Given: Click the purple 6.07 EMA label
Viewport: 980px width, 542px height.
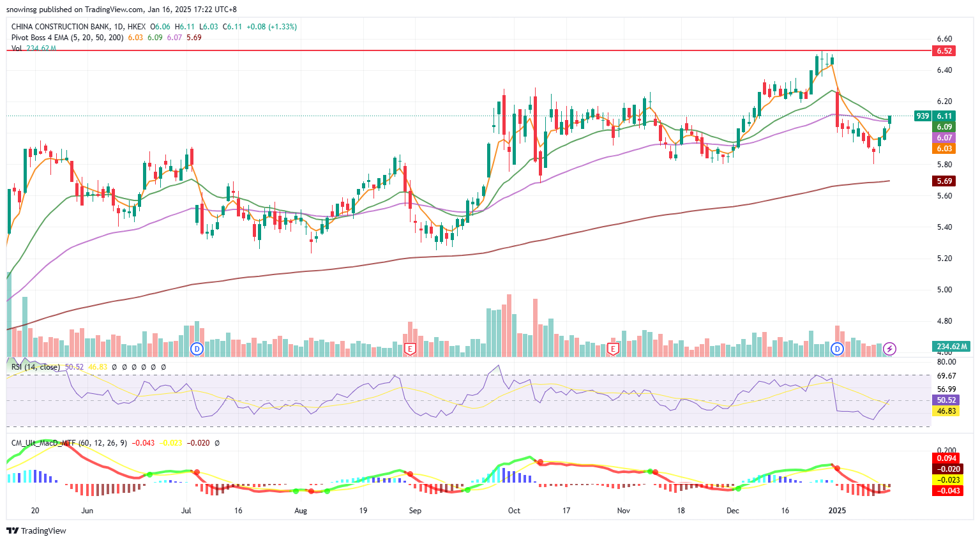Looking at the screenshot, I should 944,138.
